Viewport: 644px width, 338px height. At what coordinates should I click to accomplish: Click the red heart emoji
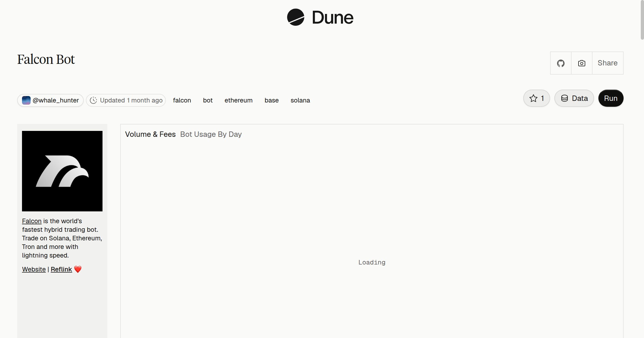tap(78, 269)
